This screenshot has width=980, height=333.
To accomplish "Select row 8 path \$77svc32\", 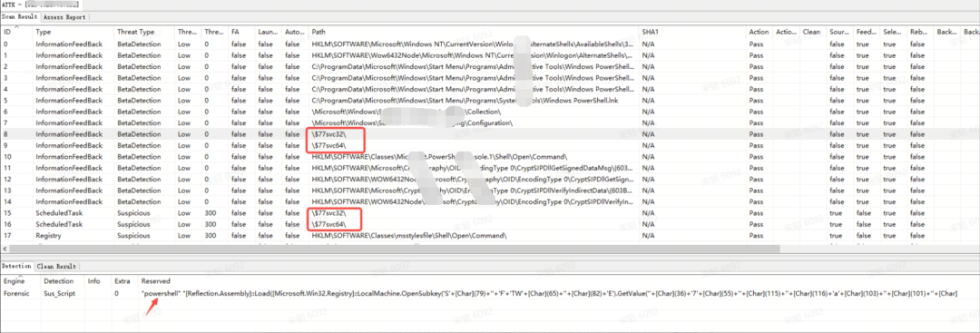I will (328, 133).
